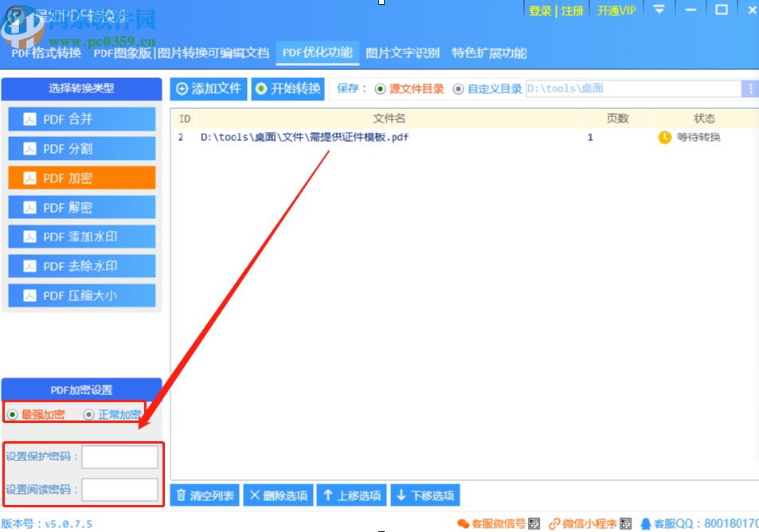Choose PDF 压缩大小 (compress size) tool
The width and height of the screenshot is (759, 532).
[x=81, y=295]
